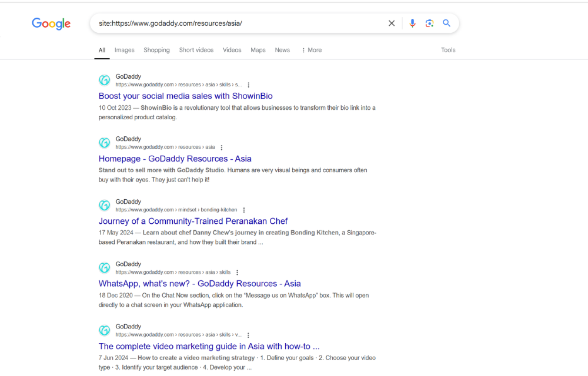
Task: Open three-dot menu for WhatsApp result
Action: coord(238,273)
